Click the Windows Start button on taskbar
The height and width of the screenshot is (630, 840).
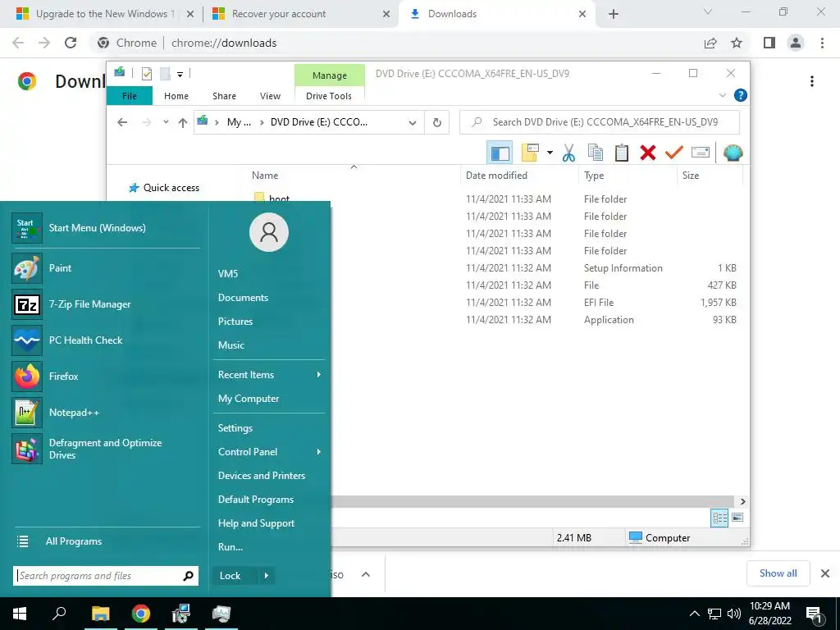coord(20,614)
